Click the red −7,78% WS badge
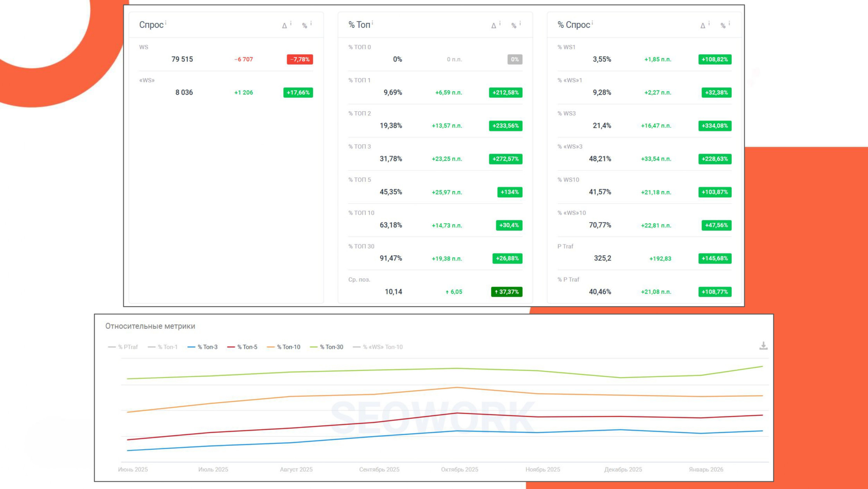Viewport: 868px width, 489px height. point(300,59)
